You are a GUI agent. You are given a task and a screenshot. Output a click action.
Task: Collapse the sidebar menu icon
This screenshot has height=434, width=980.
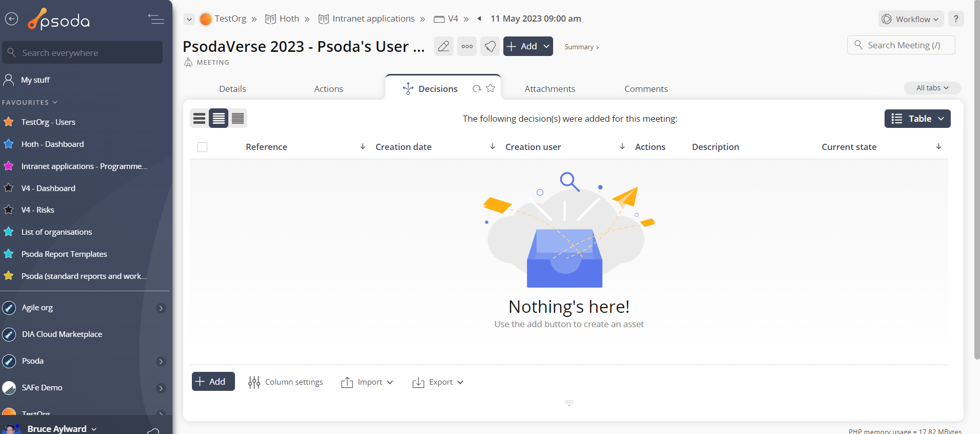click(x=156, y=19)
